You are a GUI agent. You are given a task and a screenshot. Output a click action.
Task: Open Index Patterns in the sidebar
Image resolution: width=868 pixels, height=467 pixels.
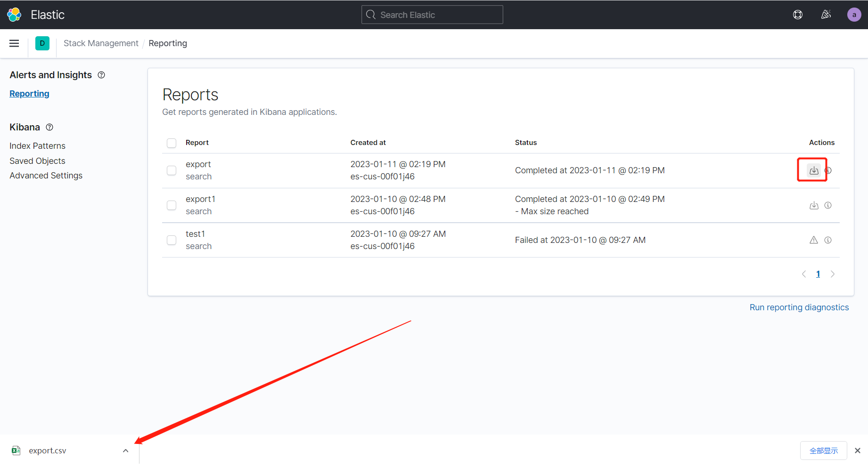[x=37, y=146]
